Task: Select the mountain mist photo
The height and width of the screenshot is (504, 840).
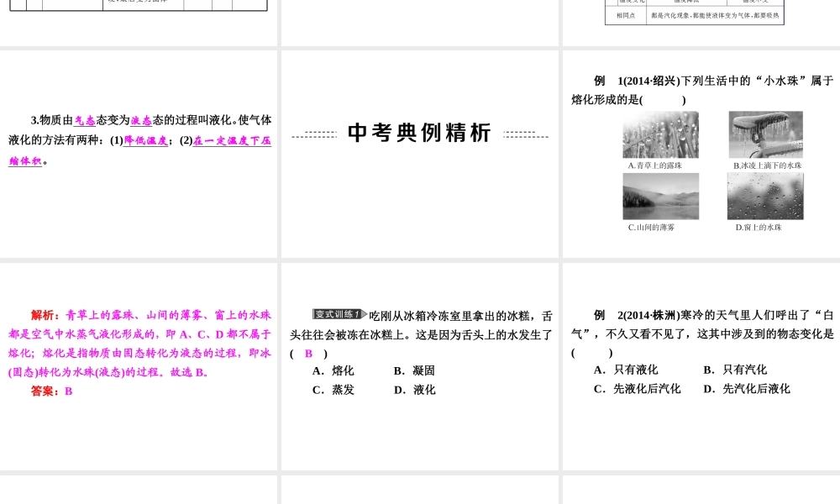Action: (660, 196)
